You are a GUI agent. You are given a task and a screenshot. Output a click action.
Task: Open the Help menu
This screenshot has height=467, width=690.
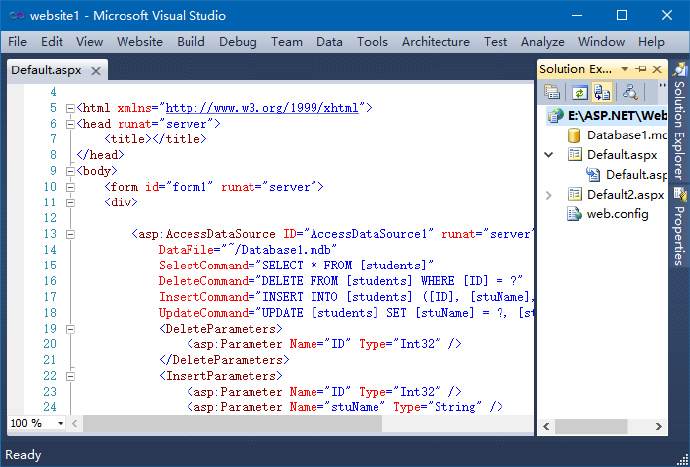tap(651, 42)
